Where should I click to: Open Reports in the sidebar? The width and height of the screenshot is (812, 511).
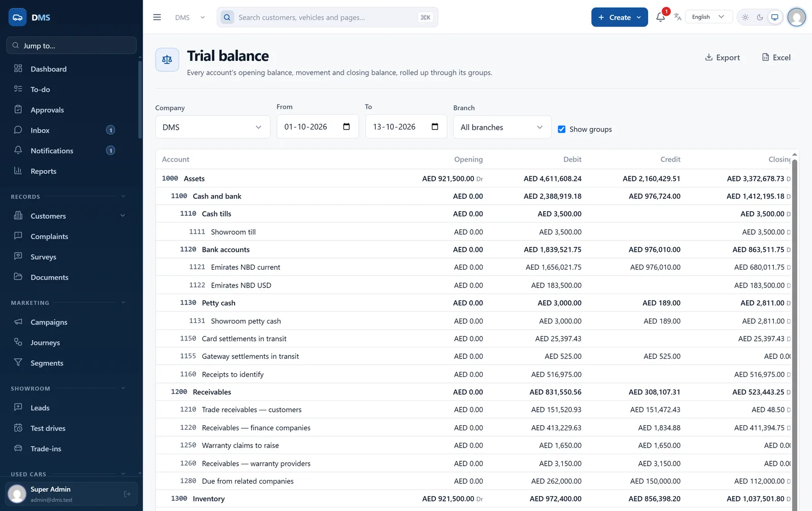point(71,171)
